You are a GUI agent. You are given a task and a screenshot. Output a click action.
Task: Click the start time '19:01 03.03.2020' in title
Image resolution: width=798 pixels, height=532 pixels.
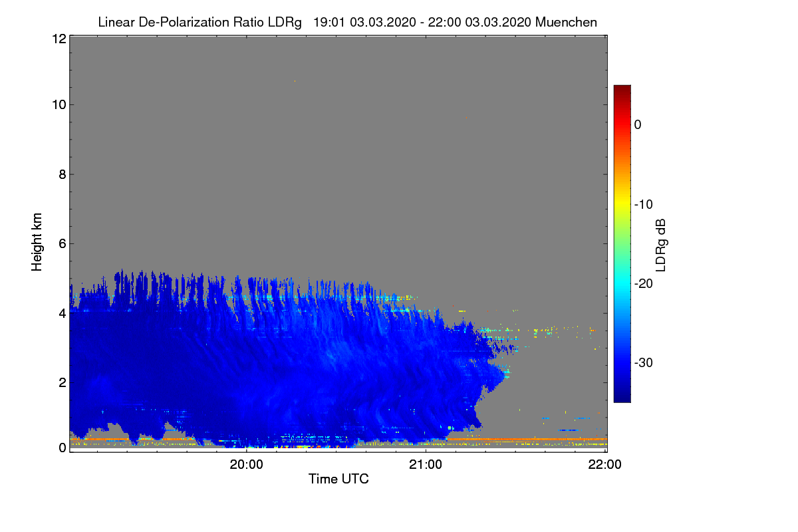(x=363, y=23)
